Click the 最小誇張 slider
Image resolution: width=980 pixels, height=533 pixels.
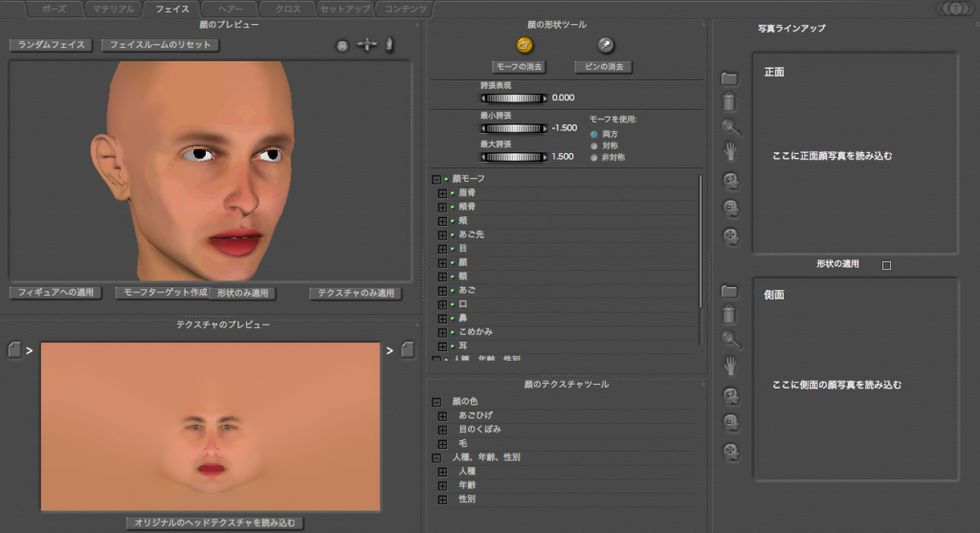pyautogui.click(x=513, y=128)
